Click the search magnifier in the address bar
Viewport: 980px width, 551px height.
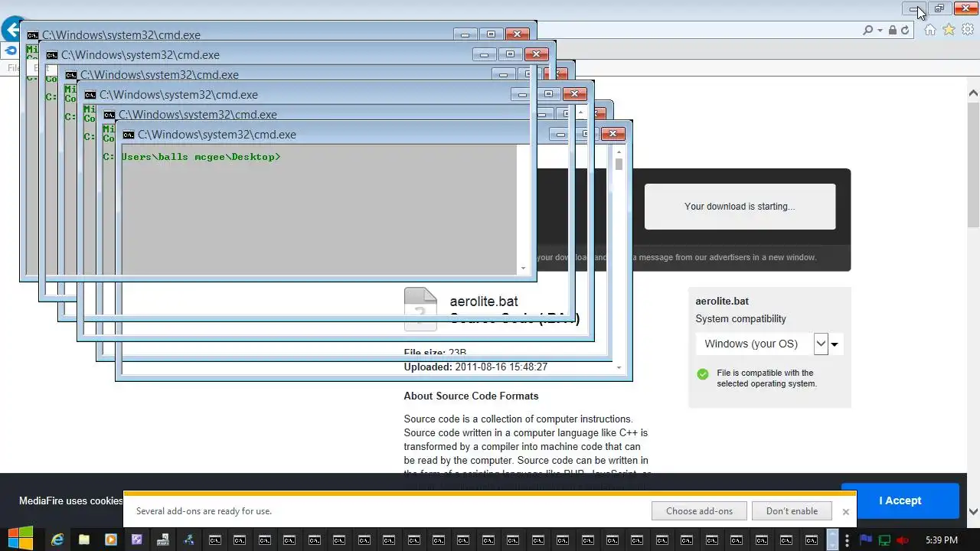[x=867, y=31]
